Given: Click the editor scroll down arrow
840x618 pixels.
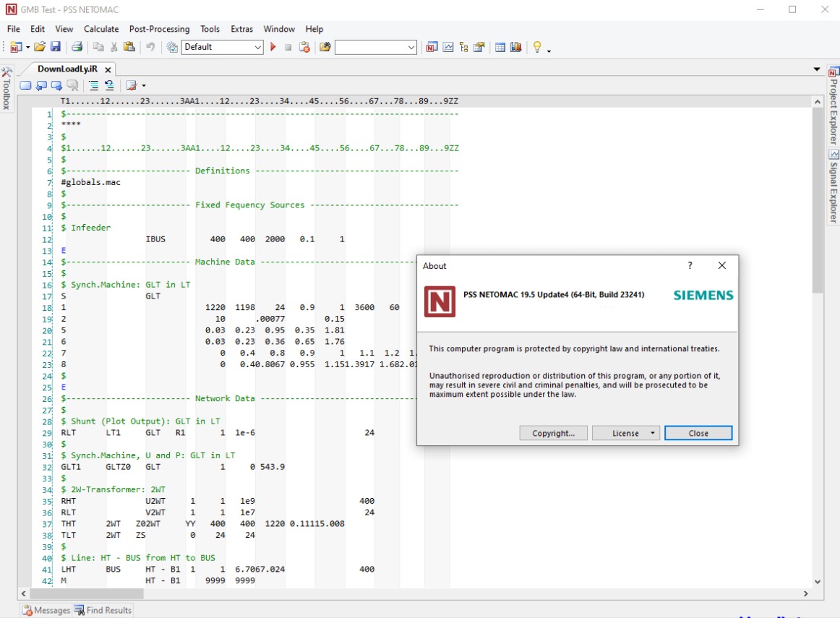Looking at the screenshot, I should pos(817,582).
